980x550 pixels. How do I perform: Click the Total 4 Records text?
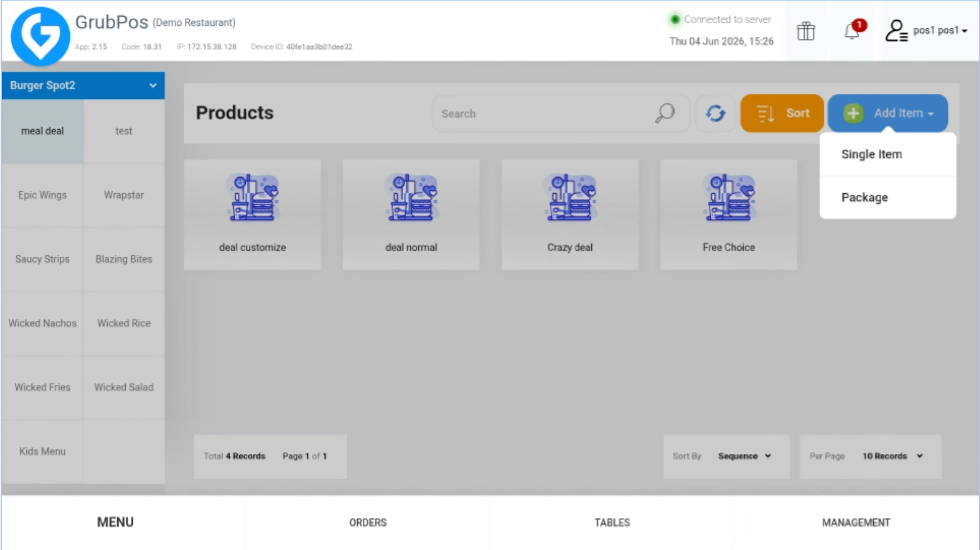click(x=235, y=456)
